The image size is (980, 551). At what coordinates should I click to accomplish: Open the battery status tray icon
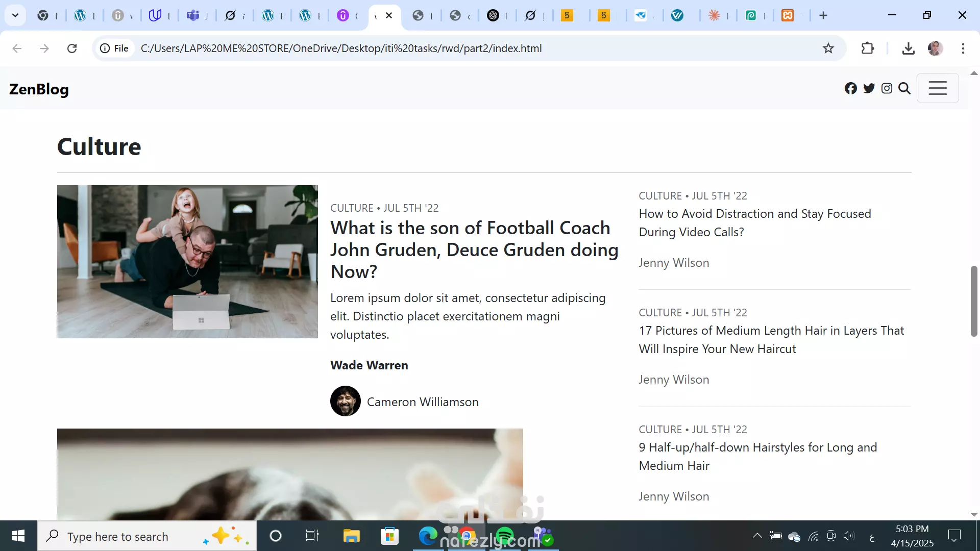click(776, 536)
